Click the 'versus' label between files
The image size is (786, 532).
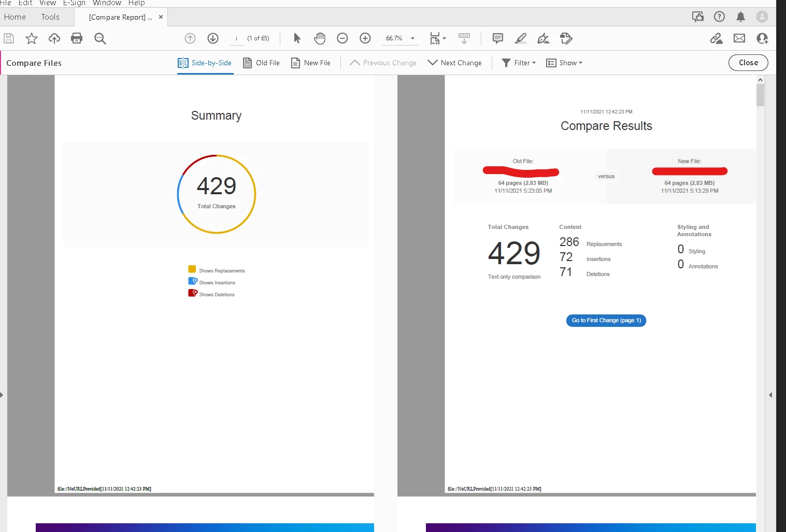606,176
